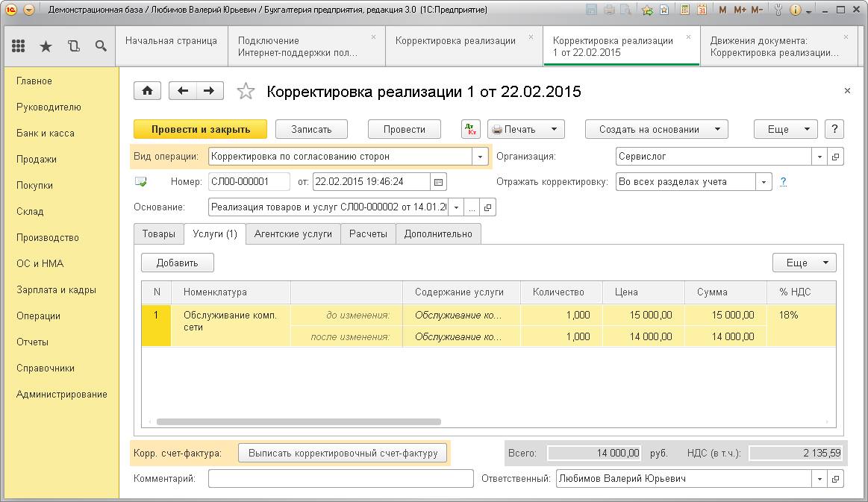Click the print preview icon in title bar
The image size is (868, 502).
tap(625, 10)
